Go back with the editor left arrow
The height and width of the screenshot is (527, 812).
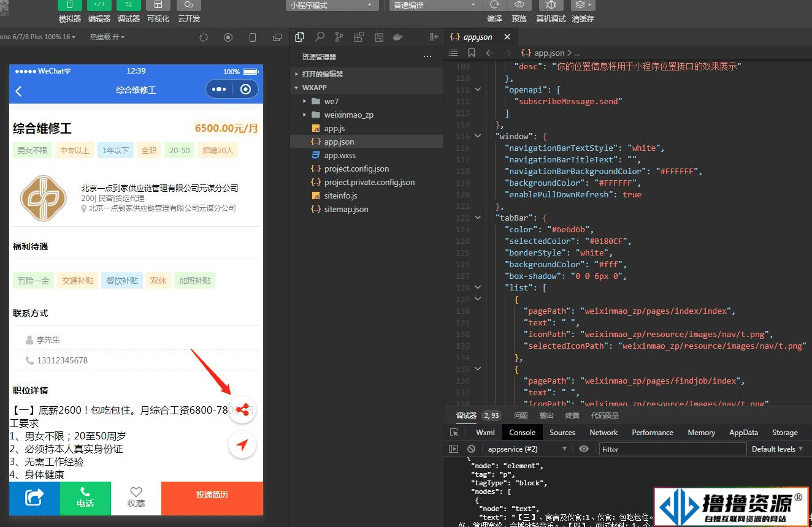489,53
